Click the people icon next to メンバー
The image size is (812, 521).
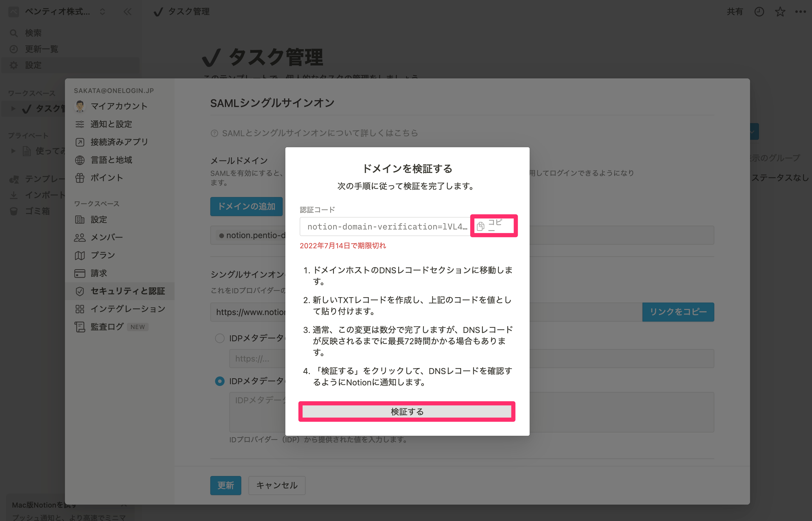coord(80,238)
